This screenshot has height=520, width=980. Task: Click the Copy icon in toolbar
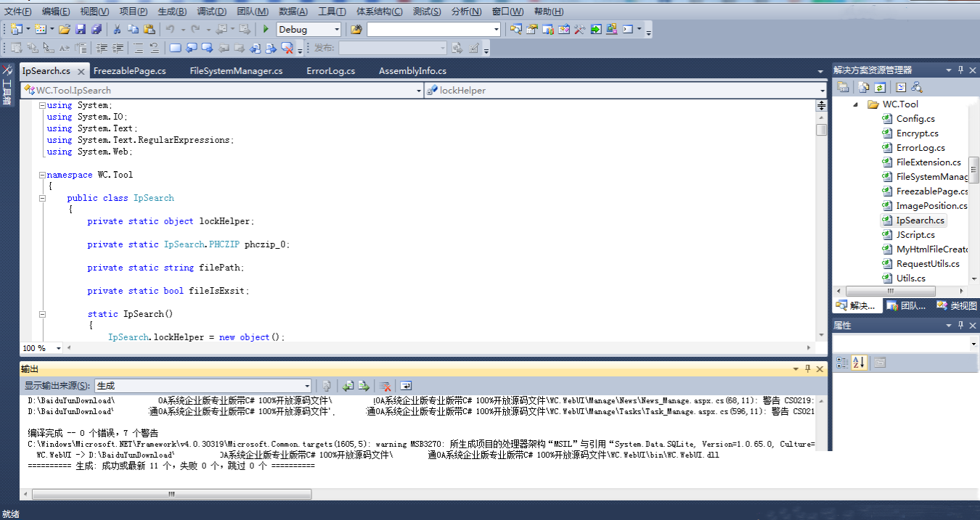coord(133,29)
